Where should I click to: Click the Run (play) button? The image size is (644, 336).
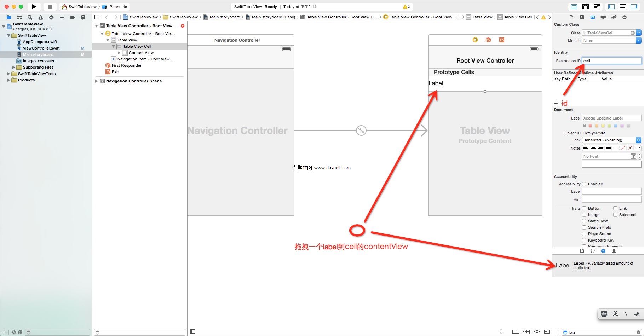(34, 7)
